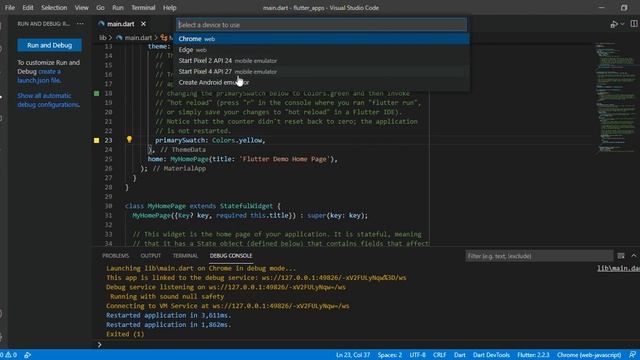Click the 'Exited (1)' console line

125,334
